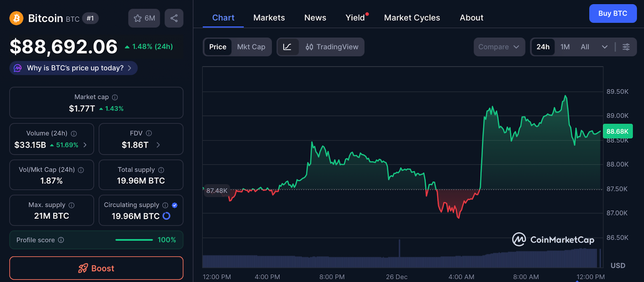Viewport: 644px width, 282px height.
Task: Click the 87.48K opening price label
Action: pyautogui.click(x=217, y=191)
